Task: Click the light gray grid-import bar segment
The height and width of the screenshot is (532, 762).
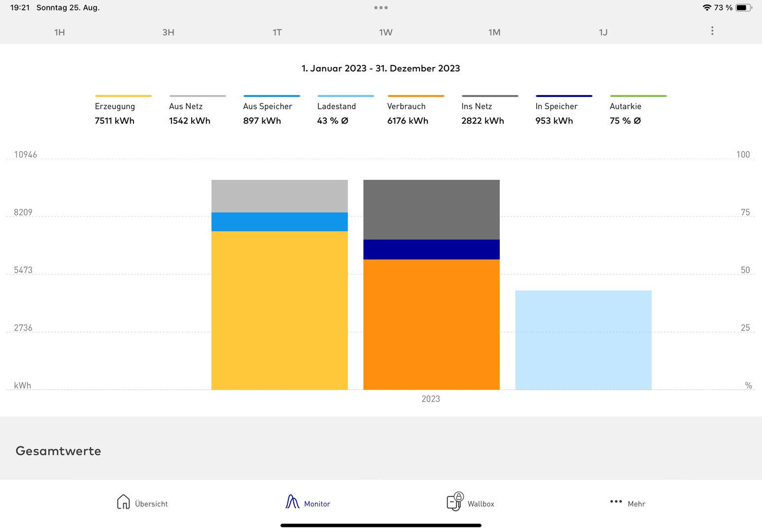Action: point(279,196)
